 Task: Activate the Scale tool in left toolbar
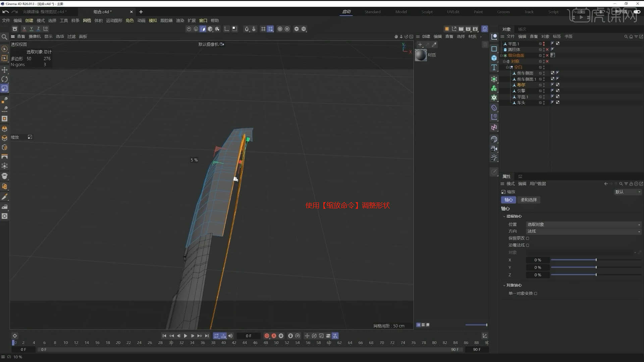click(5, 88)
